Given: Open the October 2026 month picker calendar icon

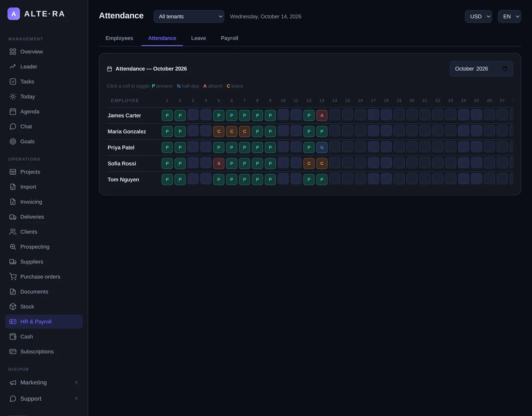Looking at the screenshot, I should click(x=505, y=69).
